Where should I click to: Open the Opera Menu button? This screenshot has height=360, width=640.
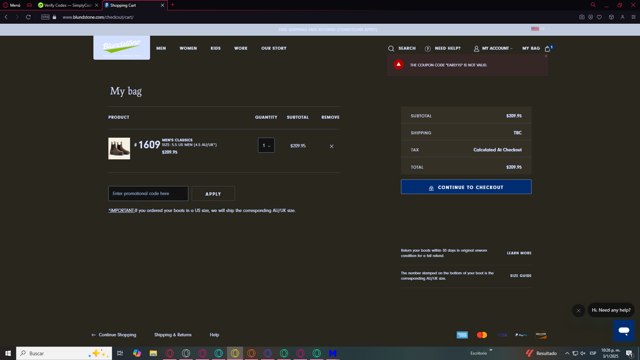pyautogui.click(x=11, y=5)
